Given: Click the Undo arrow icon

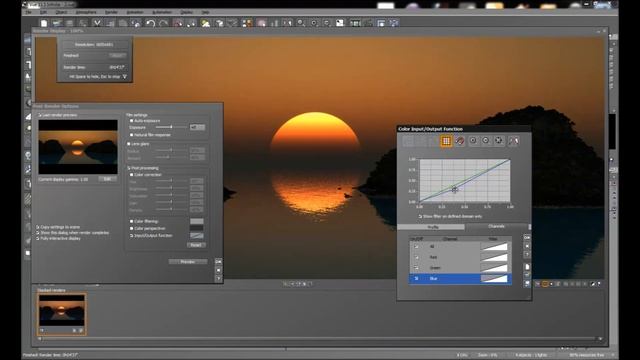Looking at the screenshot, I should (x=151, y=23).
